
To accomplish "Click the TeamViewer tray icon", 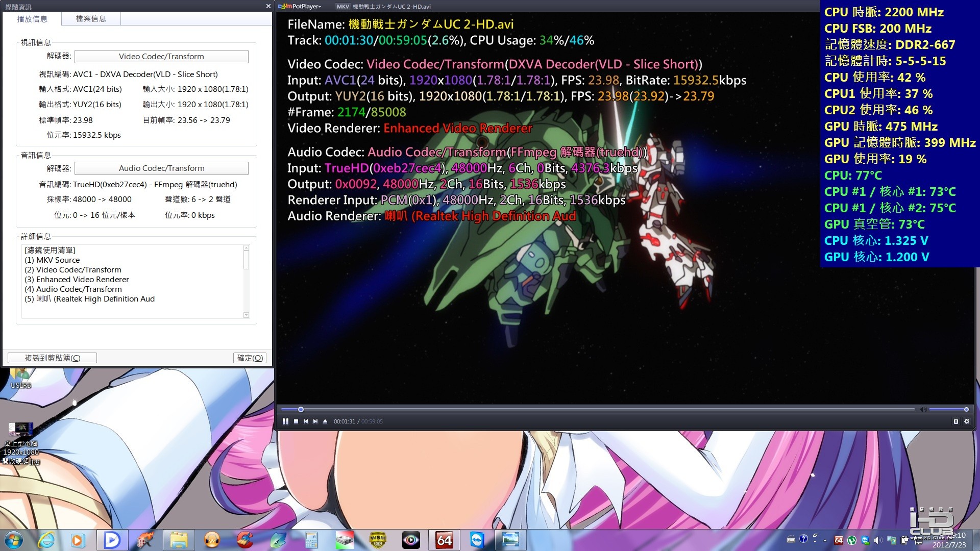I will tap(865, 540).
